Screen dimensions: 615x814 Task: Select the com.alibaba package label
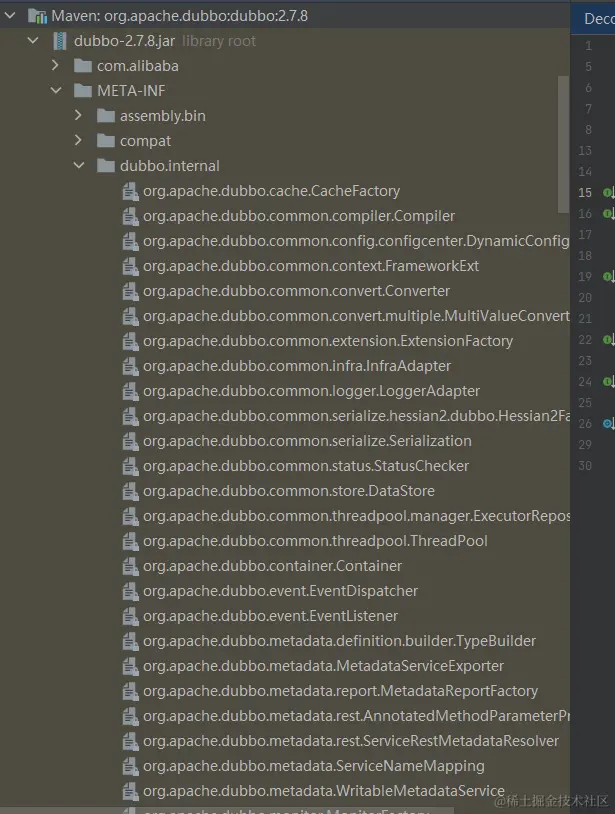point(138,66)
